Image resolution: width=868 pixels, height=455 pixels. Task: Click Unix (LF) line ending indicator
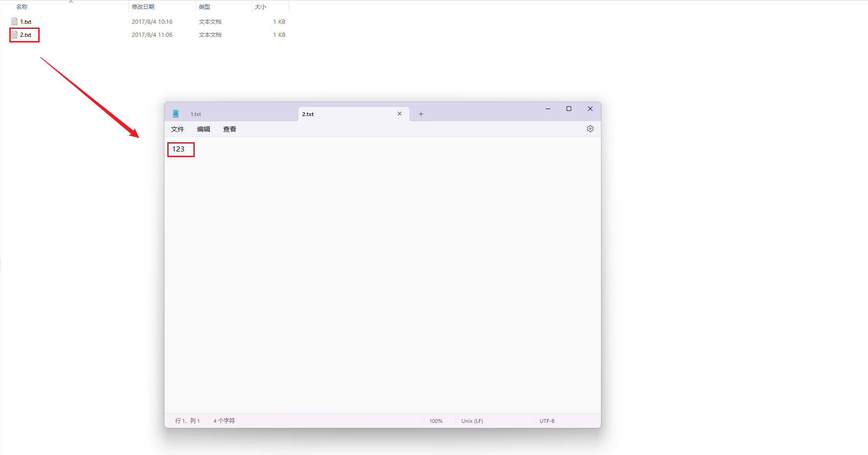coord(472,421)
